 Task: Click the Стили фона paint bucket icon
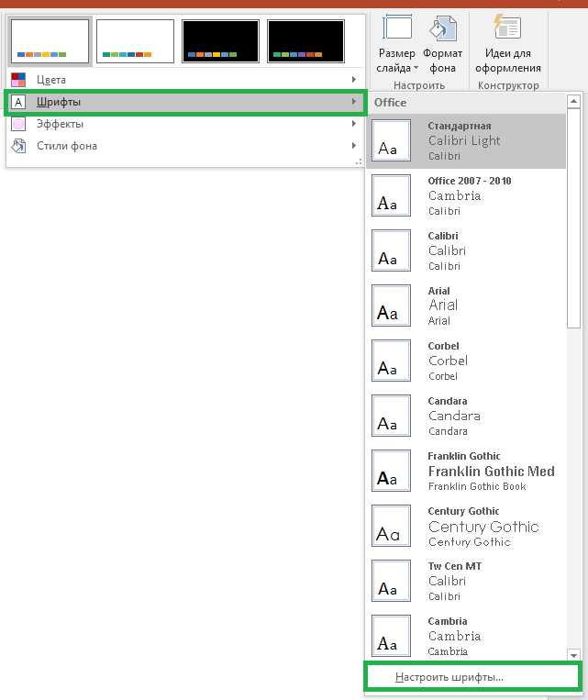[18, 146]
